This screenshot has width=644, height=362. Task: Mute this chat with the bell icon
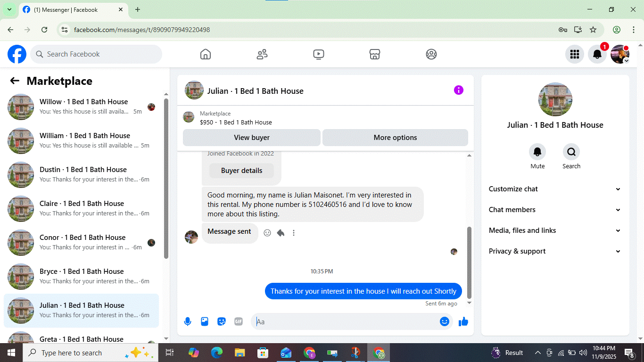pos(537,152)
